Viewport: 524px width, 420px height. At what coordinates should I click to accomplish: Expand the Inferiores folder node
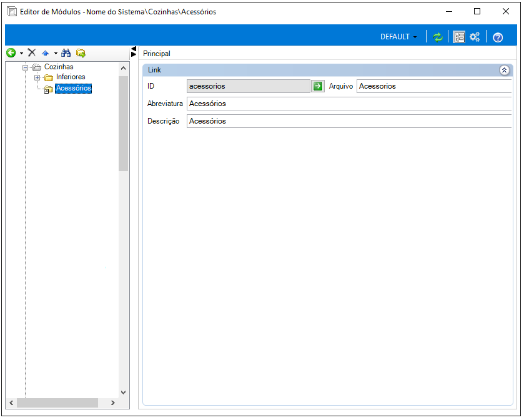click(37, 77)
